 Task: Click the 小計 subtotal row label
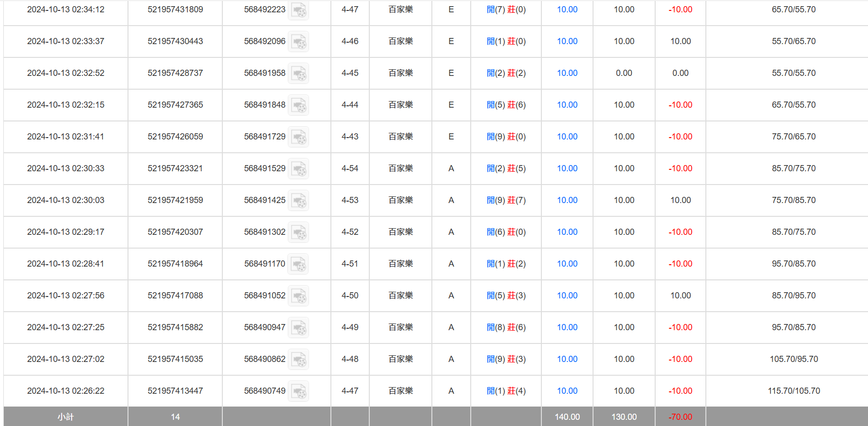(x=65, y=417)
